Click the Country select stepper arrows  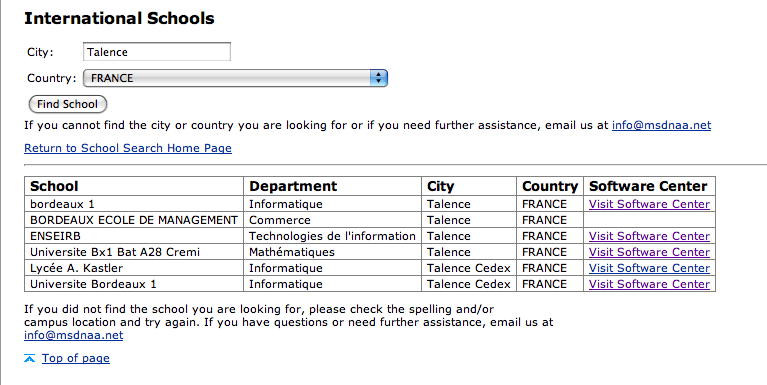(x=378, y=78)
